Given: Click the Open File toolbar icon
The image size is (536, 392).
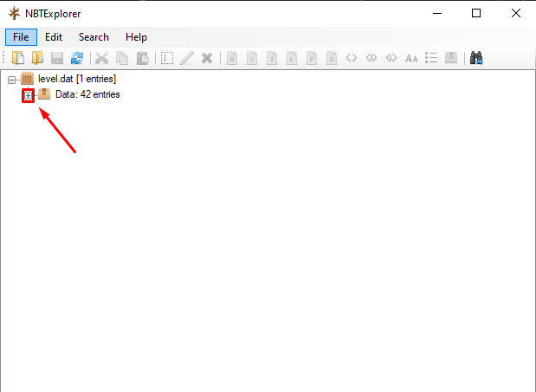Looking at the screenshot, I should point(18,58).
